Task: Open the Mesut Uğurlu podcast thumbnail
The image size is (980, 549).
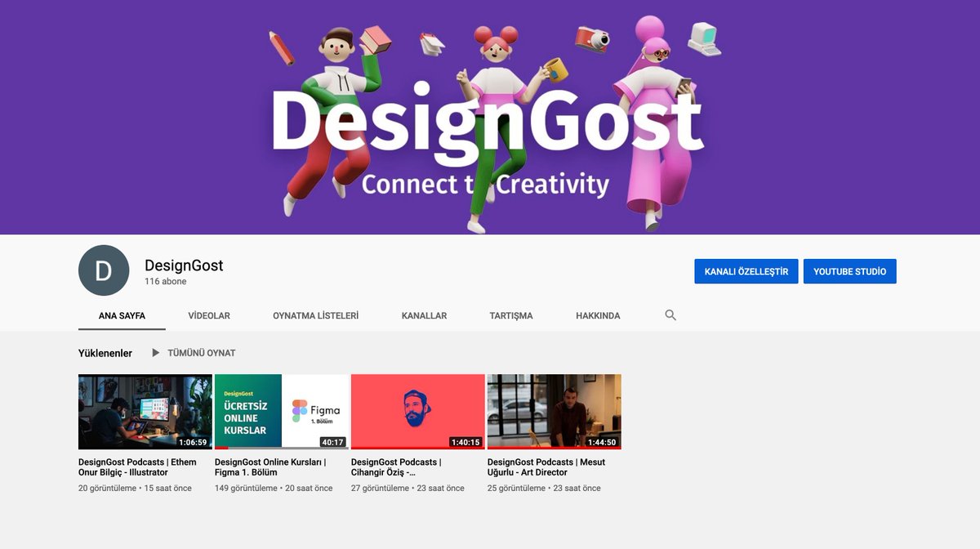Action: [555, 412]
